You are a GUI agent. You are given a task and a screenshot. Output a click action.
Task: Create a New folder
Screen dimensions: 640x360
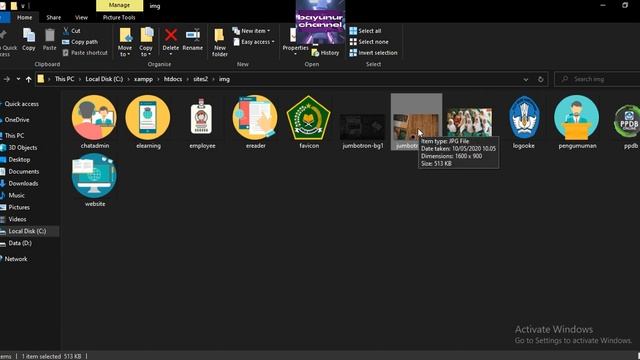click(x=220, y=42)
